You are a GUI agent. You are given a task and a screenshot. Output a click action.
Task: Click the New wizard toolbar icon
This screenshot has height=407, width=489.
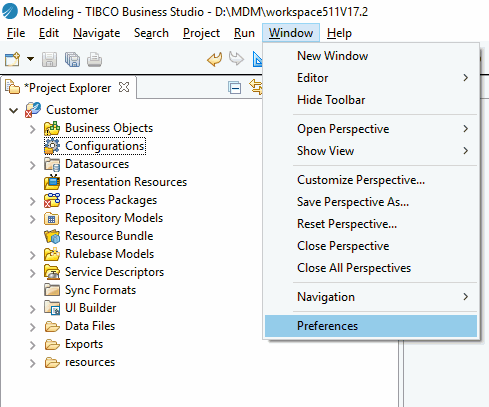pos(12,60)
